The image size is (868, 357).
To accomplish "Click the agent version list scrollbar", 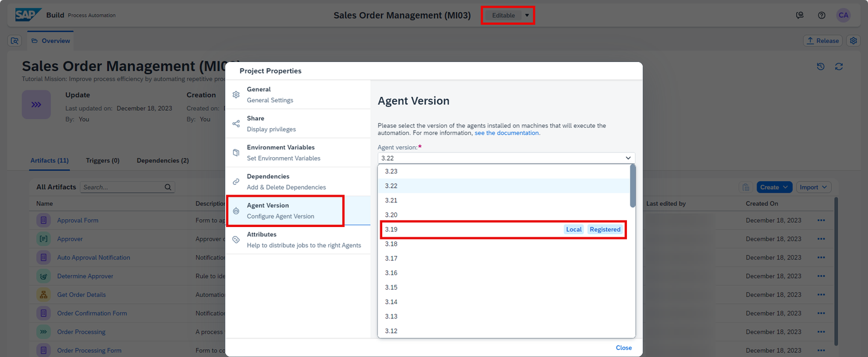I will [632, 187].
